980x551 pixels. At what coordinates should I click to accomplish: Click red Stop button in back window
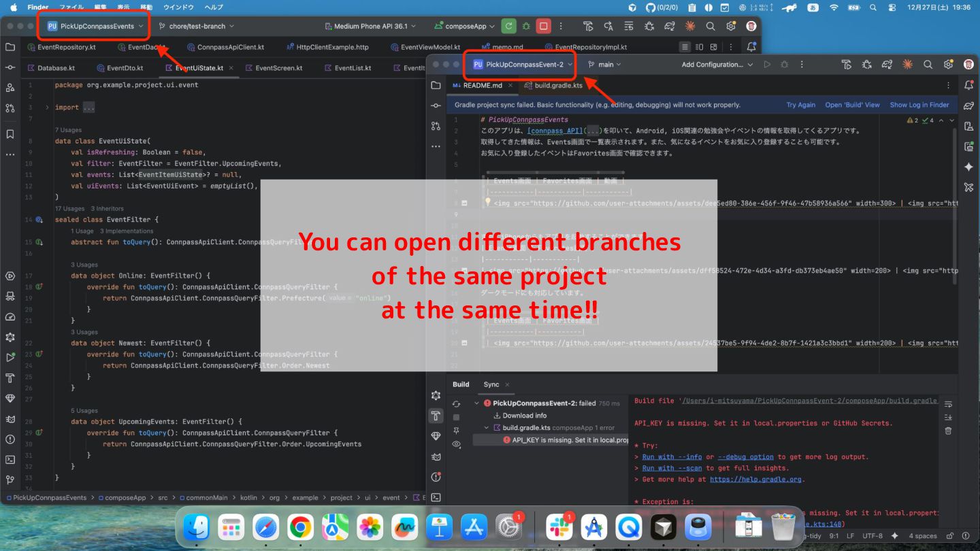[x=543, y=26]
